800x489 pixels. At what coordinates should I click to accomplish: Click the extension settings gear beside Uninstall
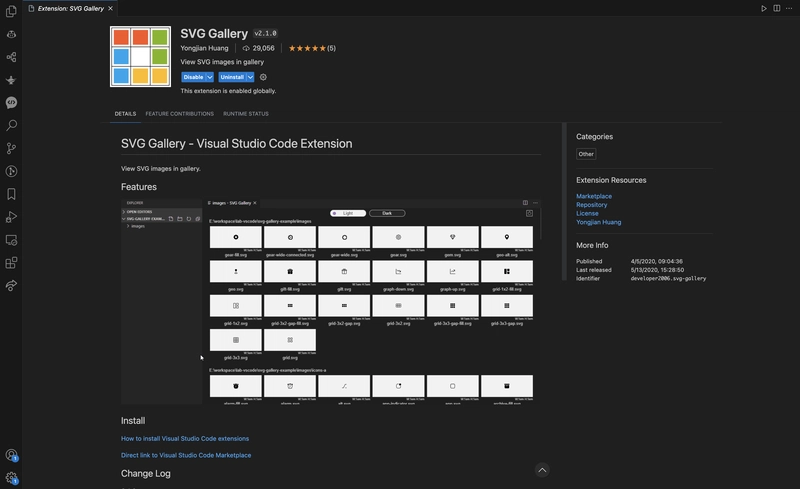click(x=263, y=77)
